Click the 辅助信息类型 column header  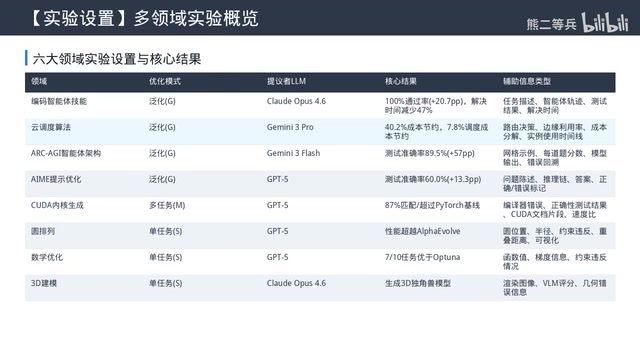[x=527, y=81]
